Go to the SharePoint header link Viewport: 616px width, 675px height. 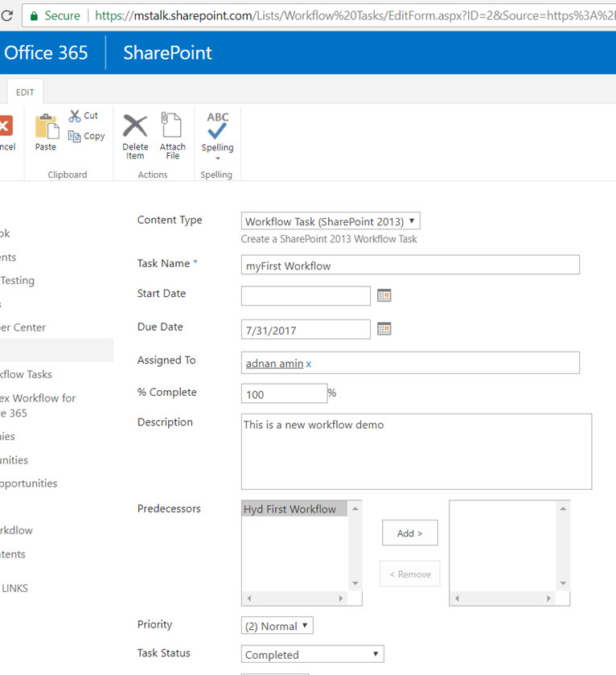tap(167, 53)
